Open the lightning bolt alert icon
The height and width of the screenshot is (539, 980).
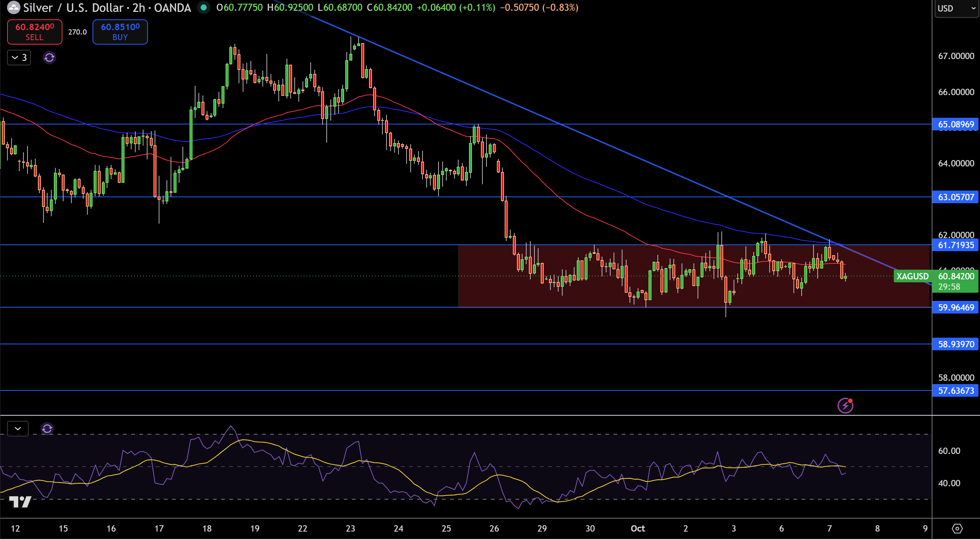(x=845, y=405)
